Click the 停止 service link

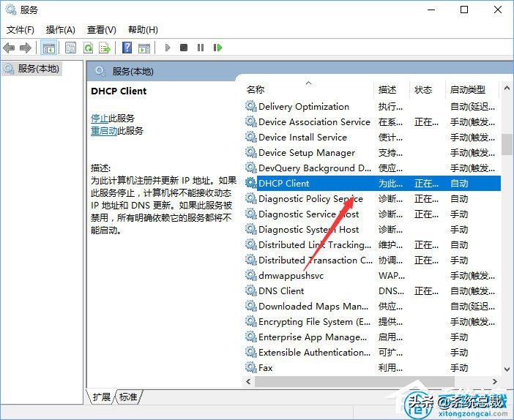(x=100, y=118)
